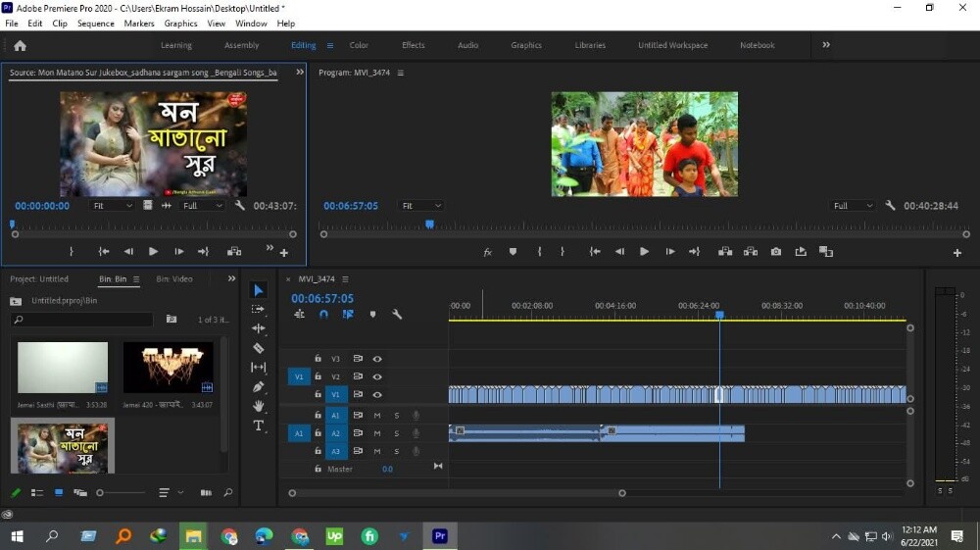Open Premiere Pro in Windows taskbar
Image resolution: width=980 pixels, height=550 pixels.
(440, 535)
